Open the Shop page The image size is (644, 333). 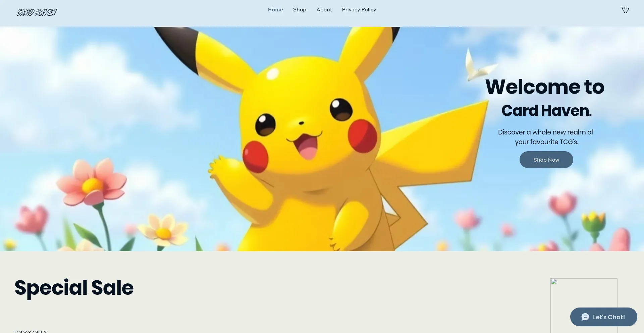[x=300, y=10]
